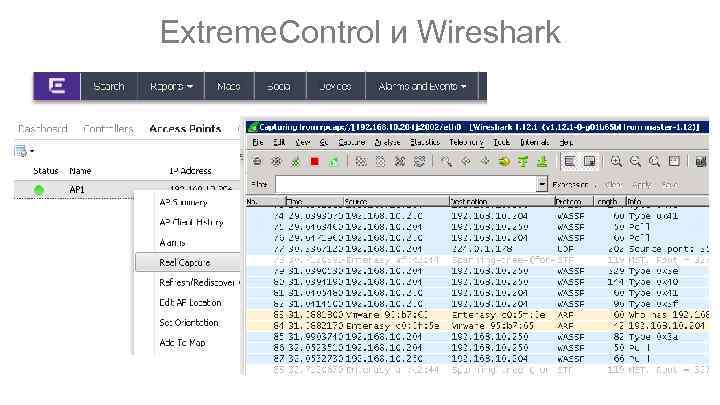Click the save capture file icon
720x405 pixels.
pos(380,162)
